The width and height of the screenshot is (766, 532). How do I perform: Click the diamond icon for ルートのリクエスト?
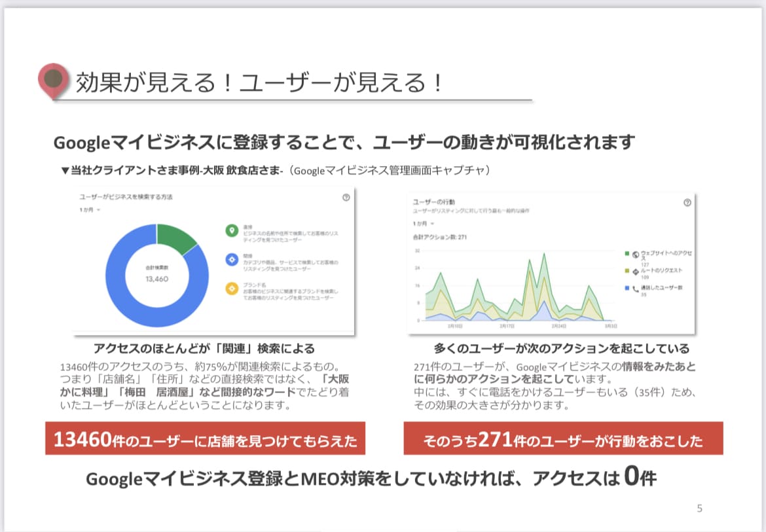coord(636,272)
